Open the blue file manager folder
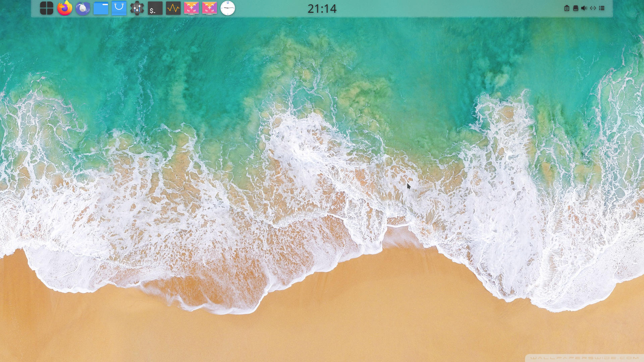The height and width of the screenshot is (362, 644). coord(101,8)
